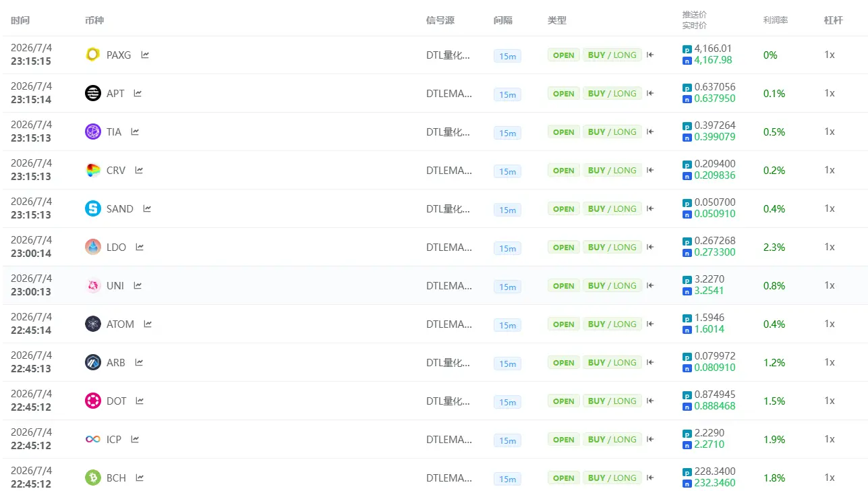Image resolution: width=868 pixels, height=491 pixels.
Task: Open the chart icon next to DOT
Action: [x=140, y=401]
